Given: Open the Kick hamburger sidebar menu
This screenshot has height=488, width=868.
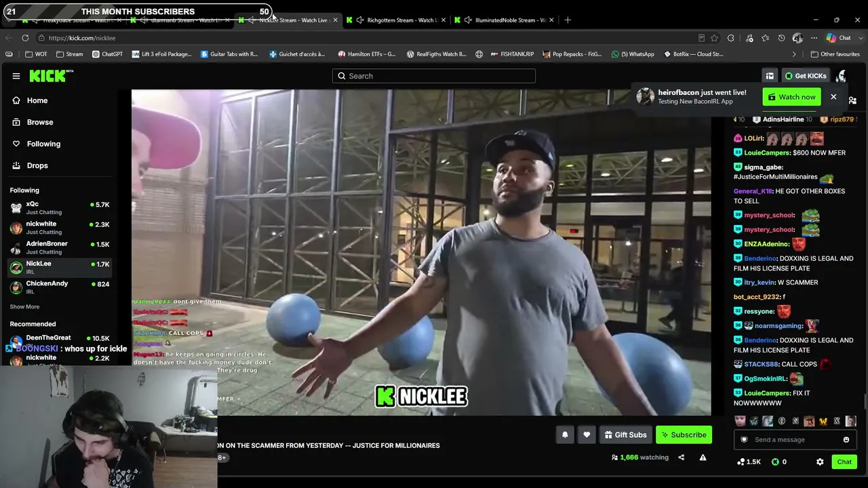Looking at the screenshot, I should point(16,76).
